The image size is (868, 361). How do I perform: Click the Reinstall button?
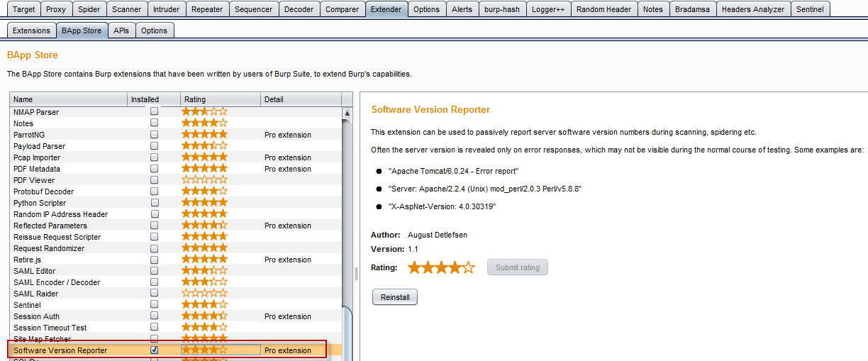(395, 297)
